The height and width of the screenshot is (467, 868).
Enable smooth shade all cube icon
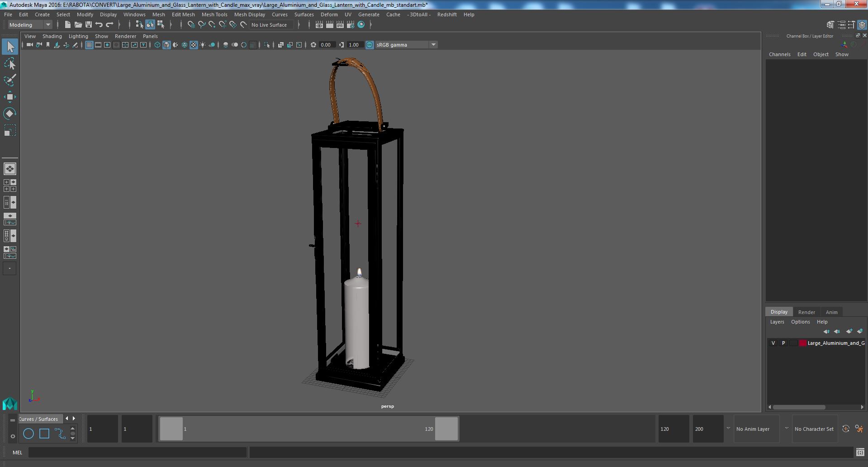166,45
